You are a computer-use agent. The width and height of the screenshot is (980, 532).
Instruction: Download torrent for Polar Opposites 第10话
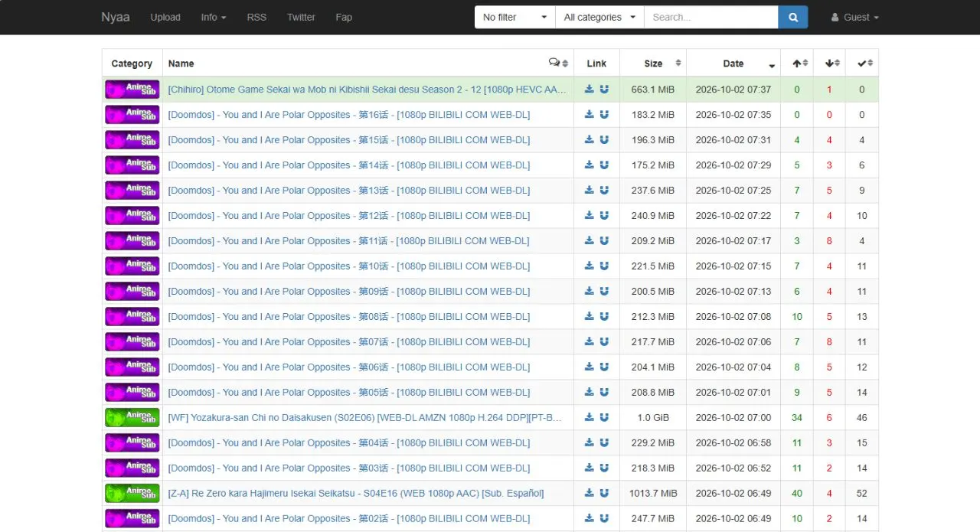click(x=589, y=266)
